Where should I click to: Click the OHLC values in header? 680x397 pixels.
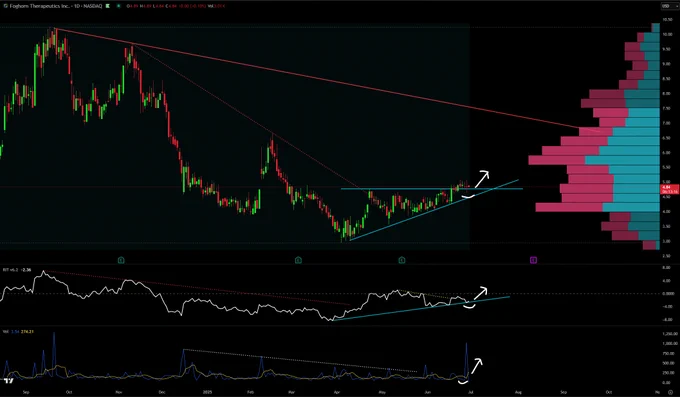pyautogui.click(x=167, y=6)
